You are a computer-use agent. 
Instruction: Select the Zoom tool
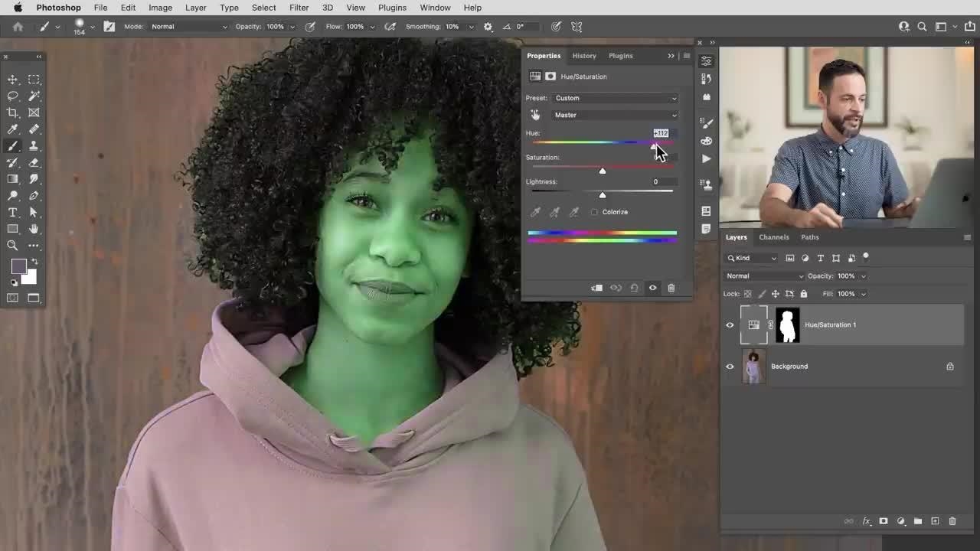coord(12,246)
